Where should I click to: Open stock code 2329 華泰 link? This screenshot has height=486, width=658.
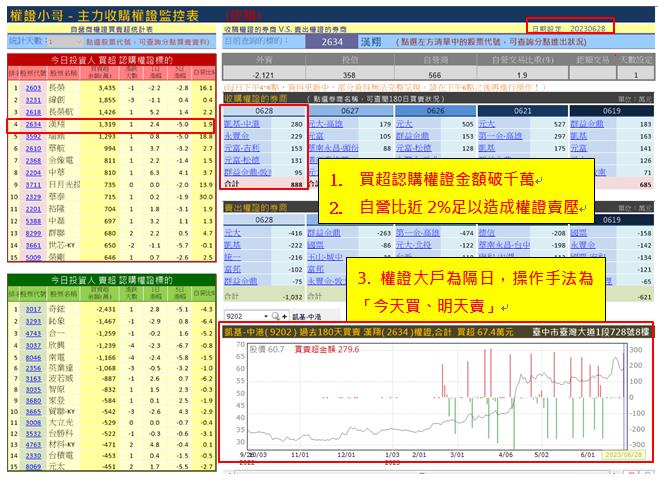pos(33,197)
